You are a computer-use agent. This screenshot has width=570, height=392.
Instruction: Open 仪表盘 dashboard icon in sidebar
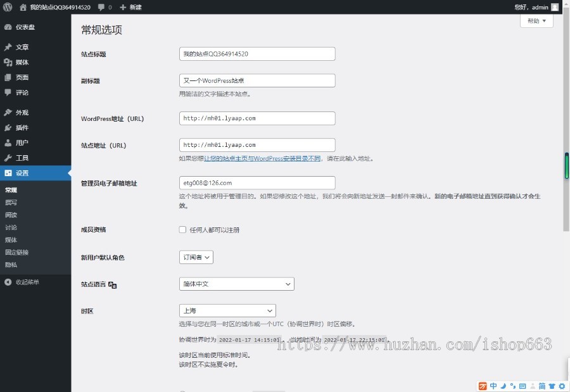8,27
